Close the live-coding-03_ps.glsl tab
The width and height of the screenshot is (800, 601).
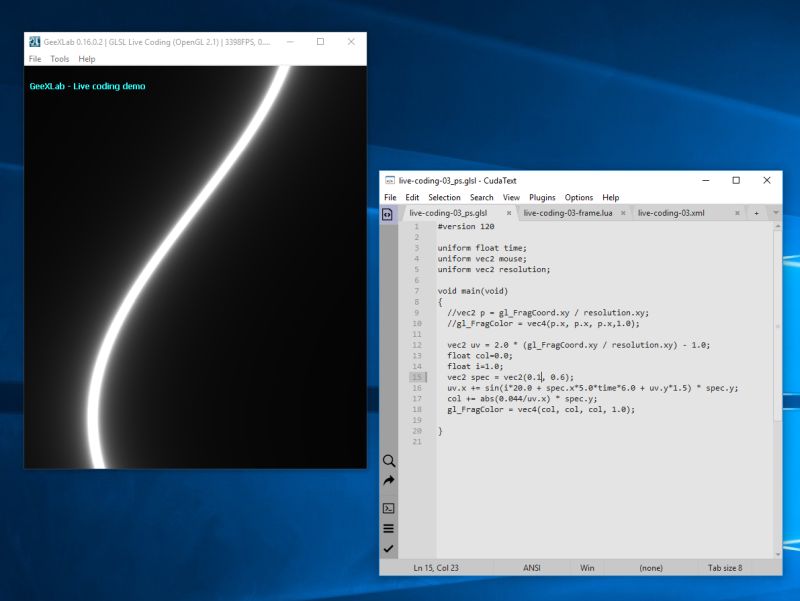(x=509, y=213)
